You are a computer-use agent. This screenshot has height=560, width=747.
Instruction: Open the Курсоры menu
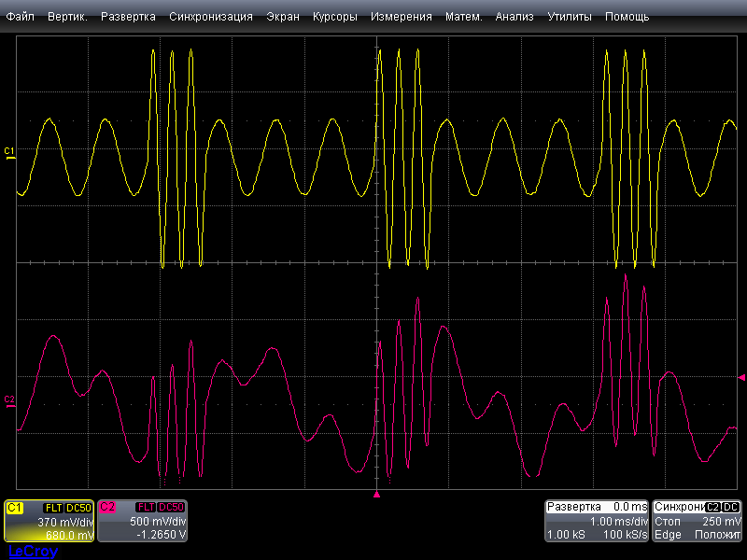(x=334, y=17)
